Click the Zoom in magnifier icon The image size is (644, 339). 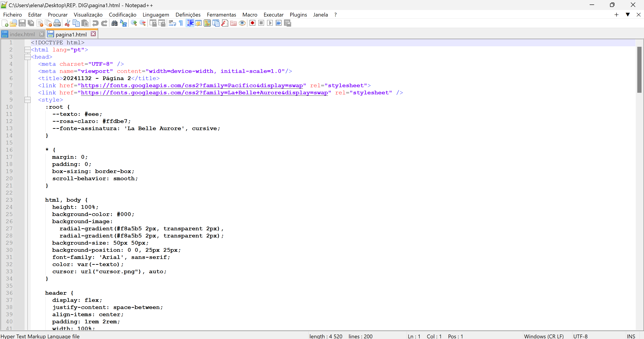click(x=134, y=23)
